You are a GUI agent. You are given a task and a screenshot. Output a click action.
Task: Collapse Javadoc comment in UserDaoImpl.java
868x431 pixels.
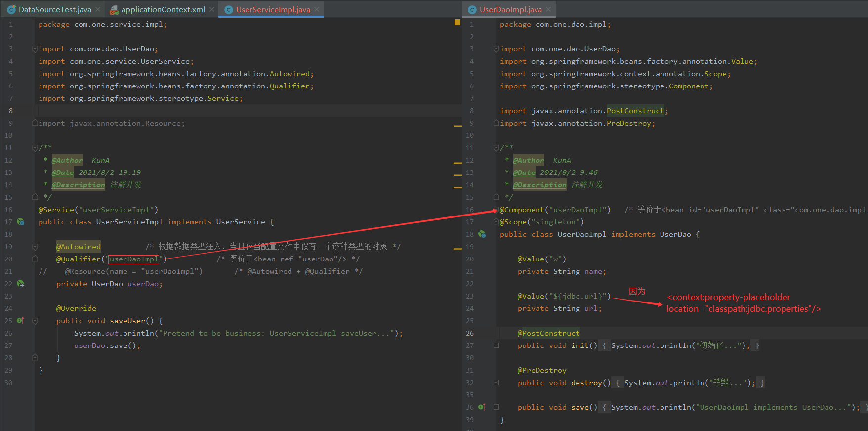coord(496,148)
